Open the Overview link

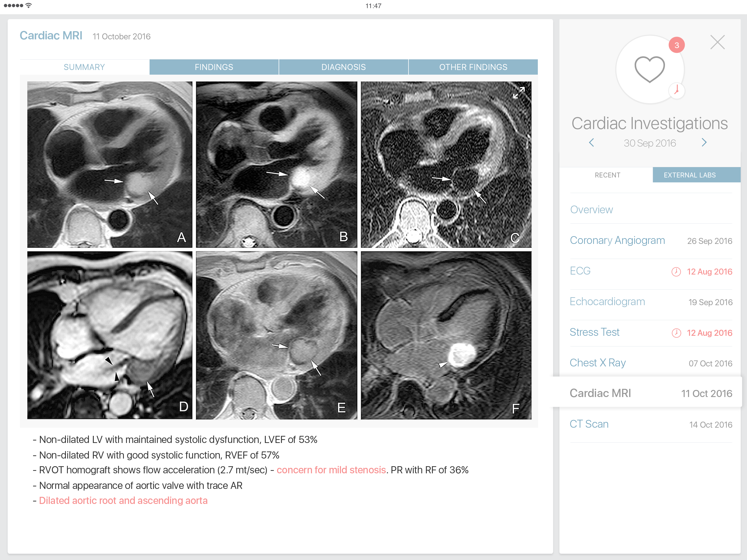(591, 210)
